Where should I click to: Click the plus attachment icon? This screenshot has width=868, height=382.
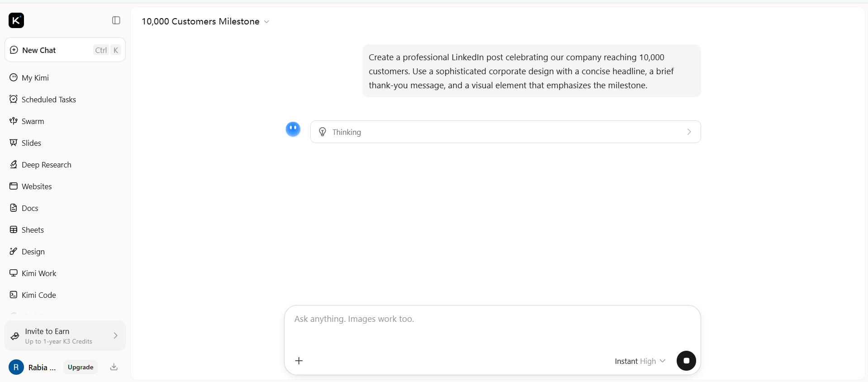299,361
